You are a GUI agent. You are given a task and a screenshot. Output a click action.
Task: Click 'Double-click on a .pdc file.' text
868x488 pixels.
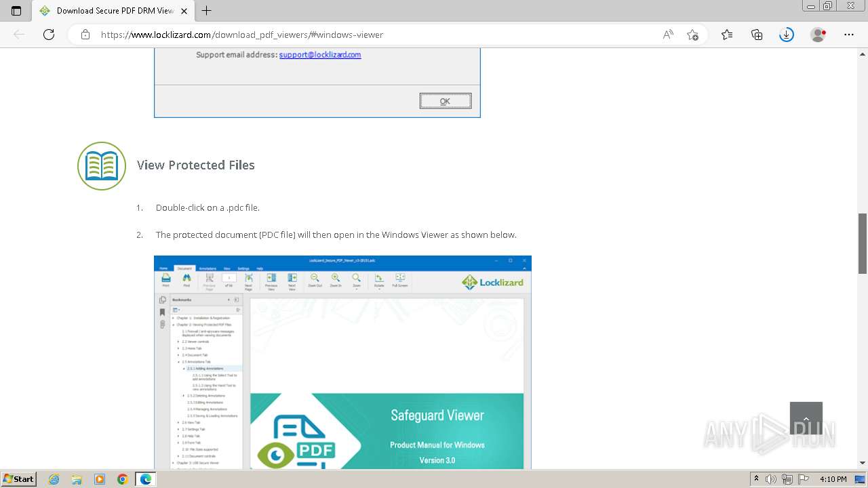tap(208, 207)
